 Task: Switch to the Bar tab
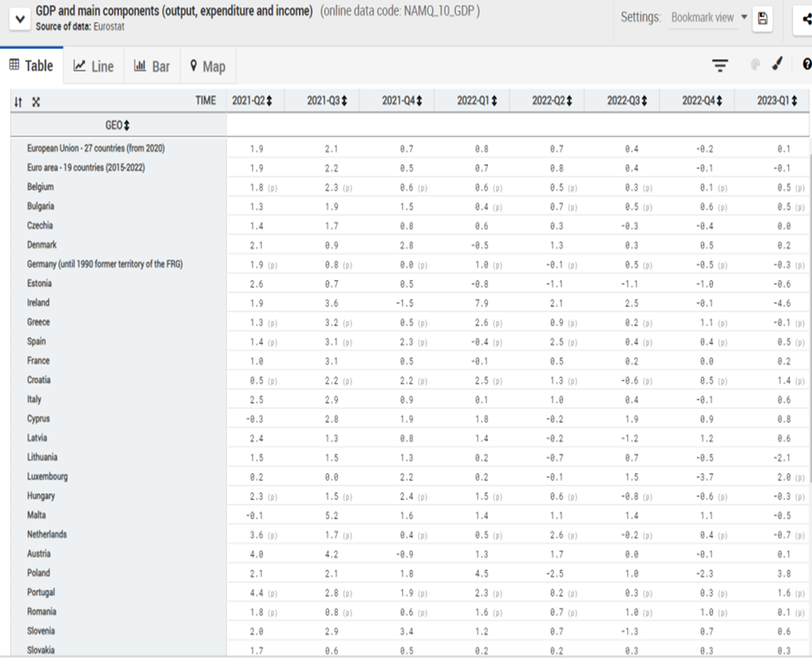pyautogui.click(x=152, y=66)
